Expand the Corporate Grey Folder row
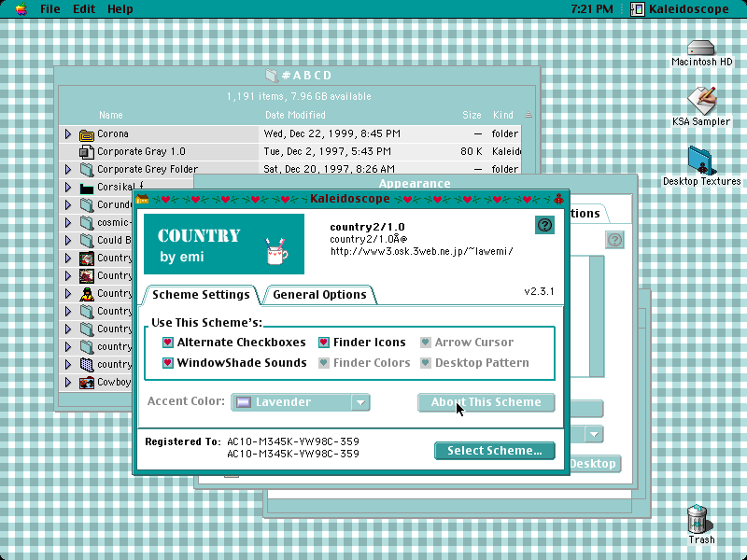This screenshot has height=560, width=747. pos(68,170)
